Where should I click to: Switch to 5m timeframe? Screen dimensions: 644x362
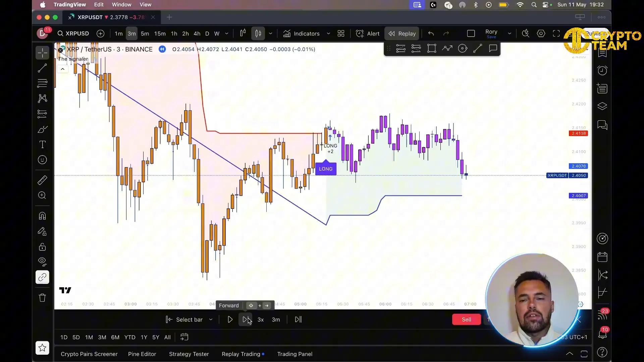click(x=145, y=34)
